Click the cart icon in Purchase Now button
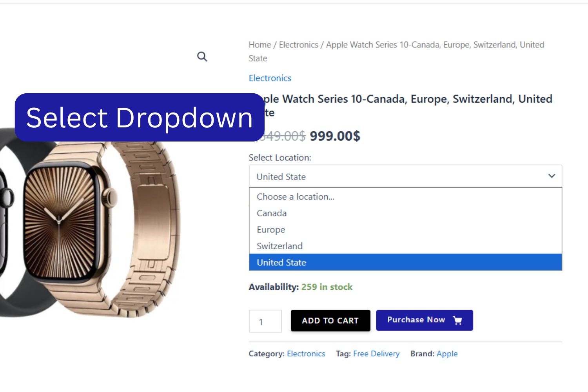Screen dimensions: 588x392 pos(457,320)
